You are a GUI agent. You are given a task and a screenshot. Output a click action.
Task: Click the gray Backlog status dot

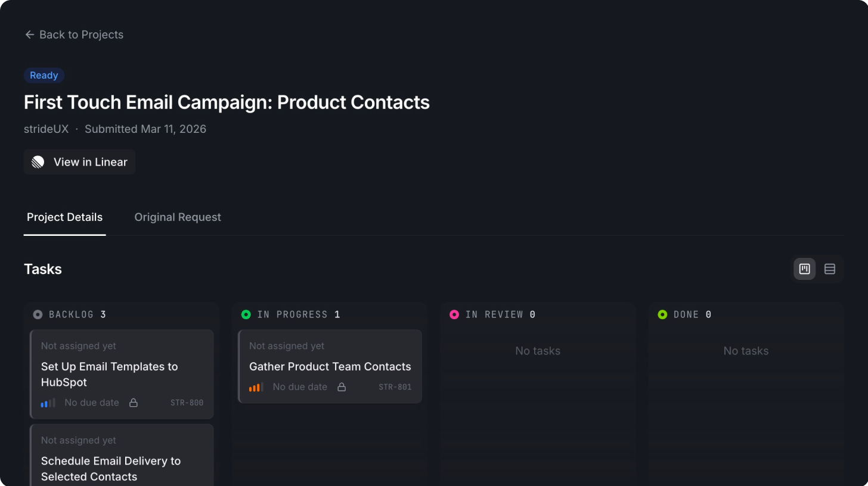click(x=38, y=314)
